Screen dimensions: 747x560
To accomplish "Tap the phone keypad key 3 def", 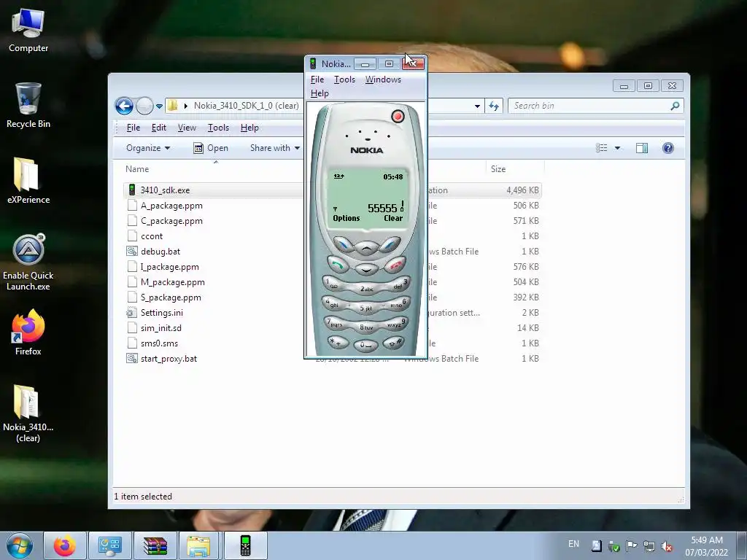I will pyautogui.click(x=399, y=284).
